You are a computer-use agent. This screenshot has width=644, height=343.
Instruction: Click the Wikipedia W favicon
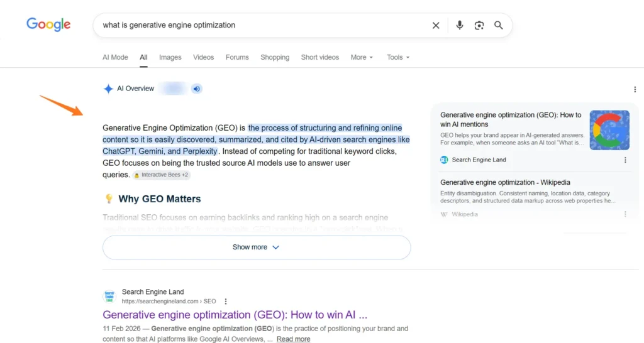coord(444,214)
